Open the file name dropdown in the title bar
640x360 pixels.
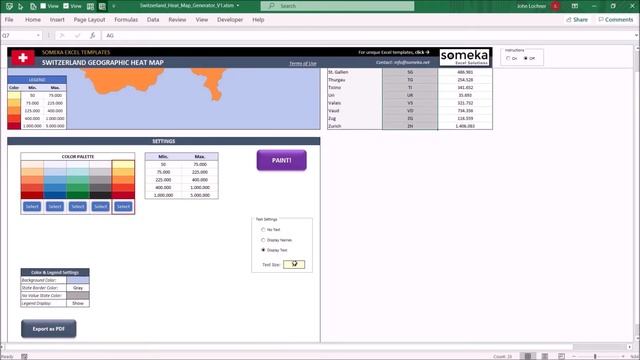tap(238, 6)
